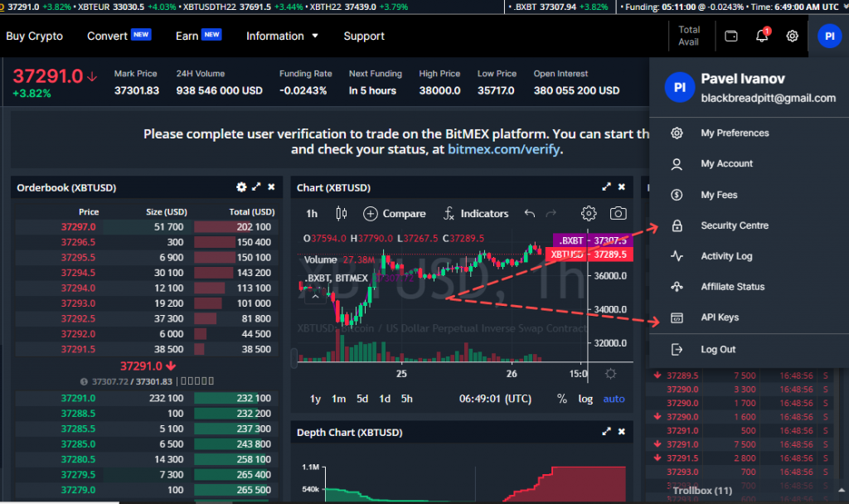Set chart range to 5d
This screenshot has height=504, width=849.
[x=362, y=399]
